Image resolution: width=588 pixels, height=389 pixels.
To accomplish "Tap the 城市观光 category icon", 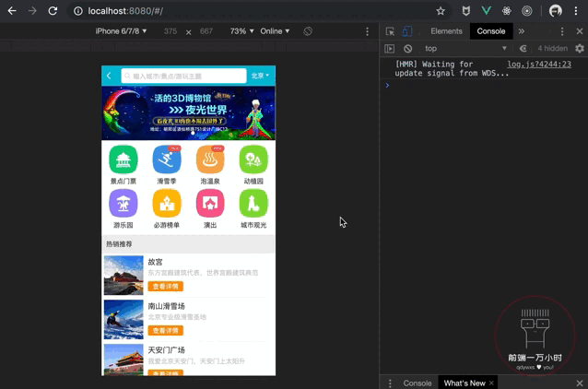I will (x=253, y=204).
